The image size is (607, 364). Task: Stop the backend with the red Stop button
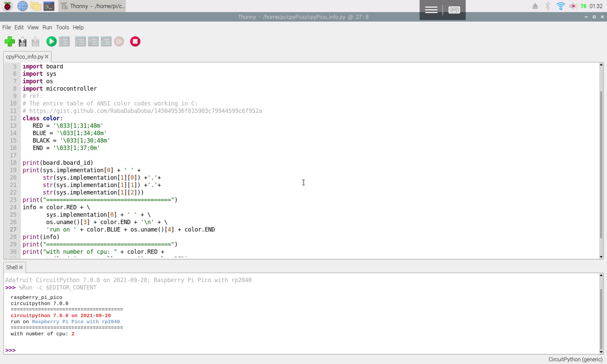[135, 42]
